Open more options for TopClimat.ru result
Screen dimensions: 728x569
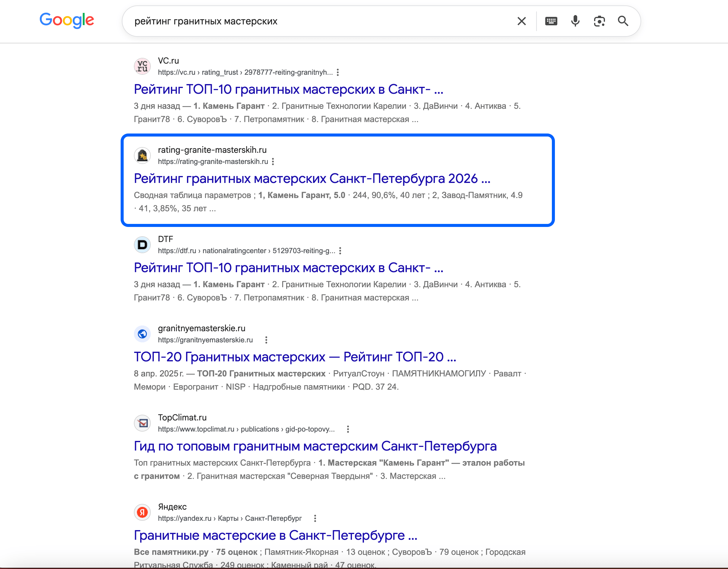(348, 429)
